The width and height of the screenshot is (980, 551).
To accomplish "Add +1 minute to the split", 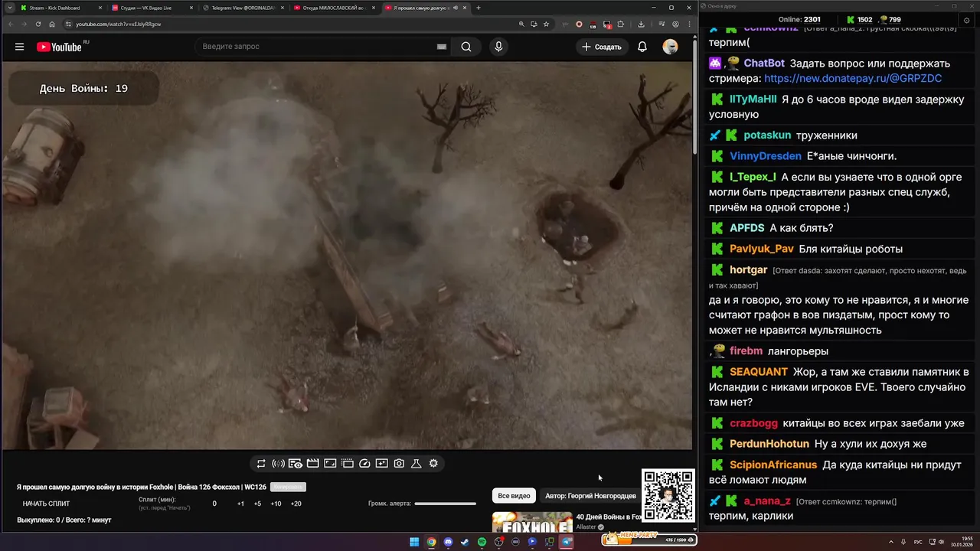I will click(x=240, y=504).
